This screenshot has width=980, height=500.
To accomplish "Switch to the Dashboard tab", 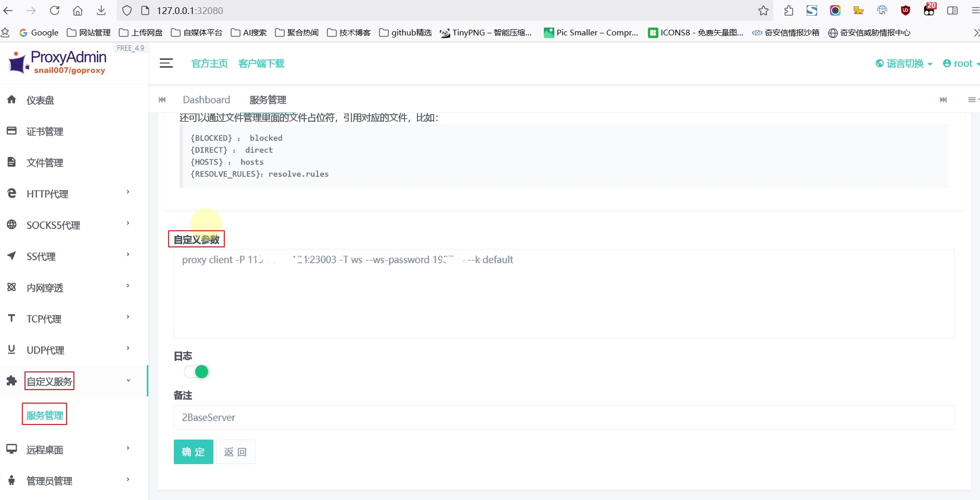I will click(206, 99).
